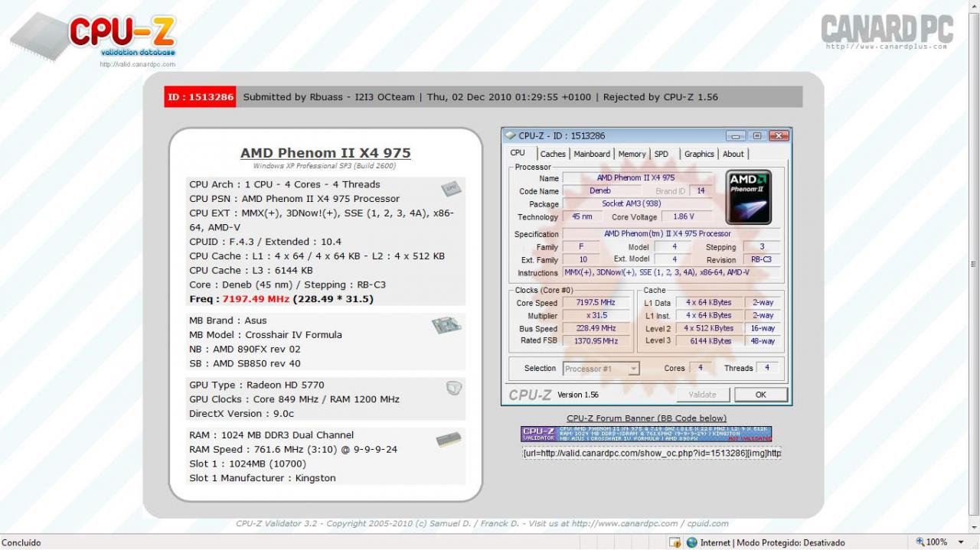Open the www.canardplus.com link
This screenshot has width=980, height=550.
point(886,47)
